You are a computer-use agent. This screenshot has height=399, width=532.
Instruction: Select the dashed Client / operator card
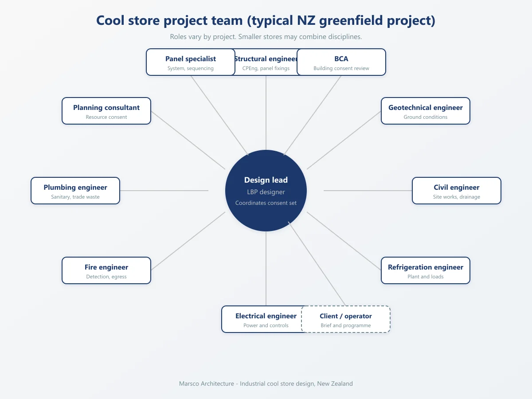pyautogui.click(x=346, y=319)
